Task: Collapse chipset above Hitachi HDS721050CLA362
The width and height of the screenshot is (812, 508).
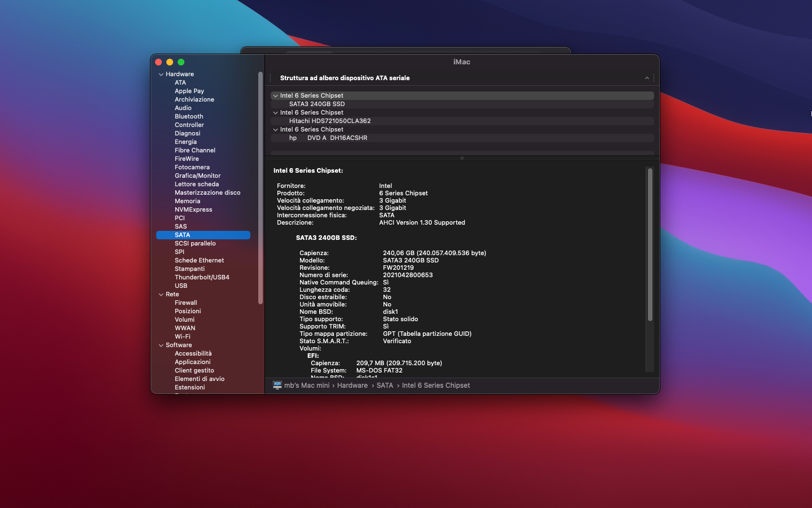Action: tap(276, 113)
